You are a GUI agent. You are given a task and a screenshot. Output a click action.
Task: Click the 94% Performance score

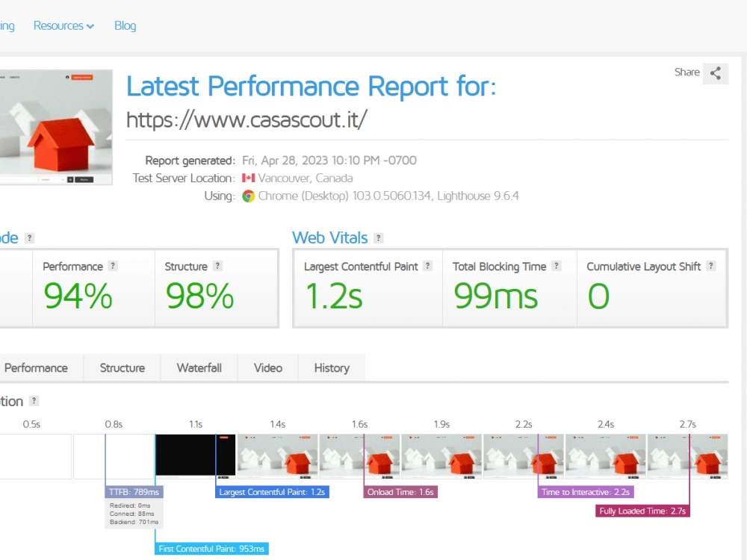pos(78,296)
